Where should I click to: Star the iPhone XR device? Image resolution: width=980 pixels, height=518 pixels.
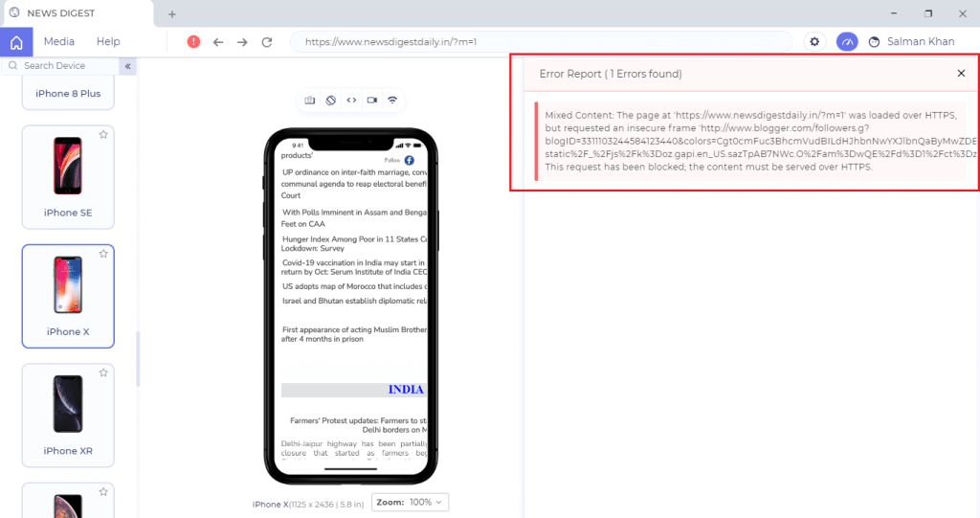pos(103,372)
